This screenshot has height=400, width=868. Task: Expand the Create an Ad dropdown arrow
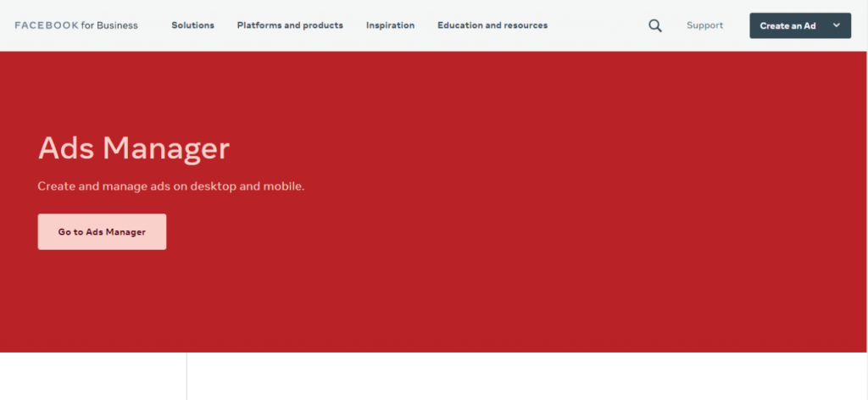(836, 25)
